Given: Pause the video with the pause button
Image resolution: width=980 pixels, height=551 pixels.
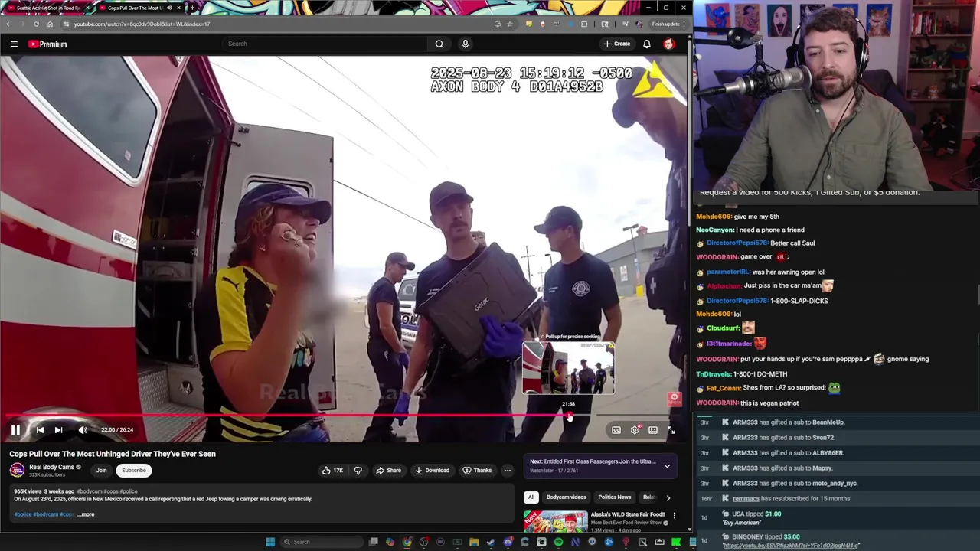Looking at the screenshot, I should tap(15, 430).
